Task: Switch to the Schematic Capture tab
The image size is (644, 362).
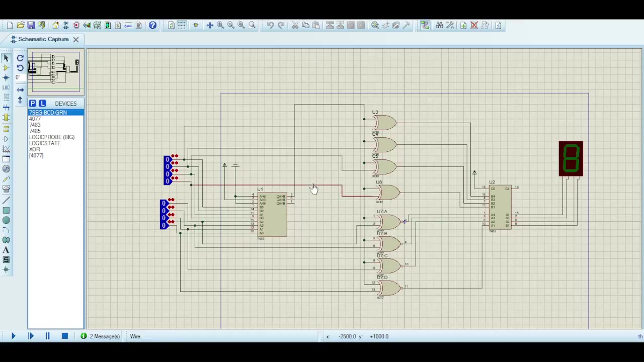Action: point(43,39)
